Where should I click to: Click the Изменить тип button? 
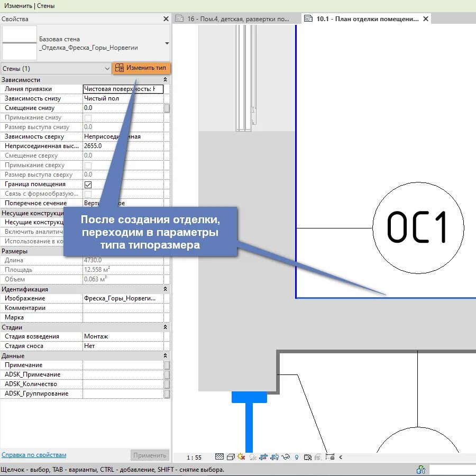(x=141, y=68)
